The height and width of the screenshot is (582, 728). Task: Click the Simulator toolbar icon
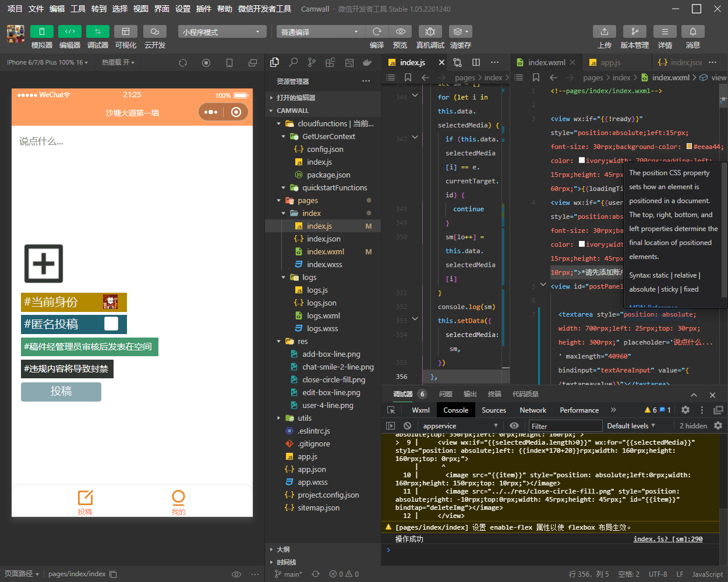pyautogui.click(x=41, y=31)
